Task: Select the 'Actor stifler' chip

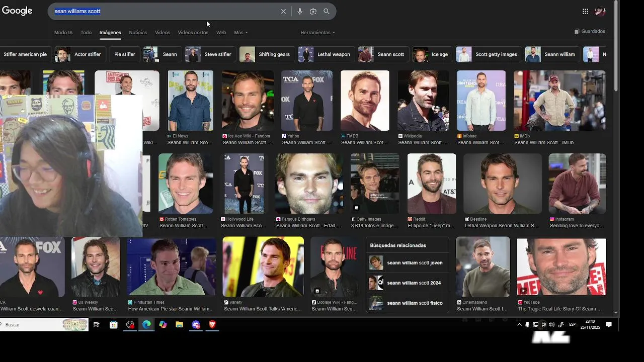Action: pyautogui.click(x=80, y=54)
